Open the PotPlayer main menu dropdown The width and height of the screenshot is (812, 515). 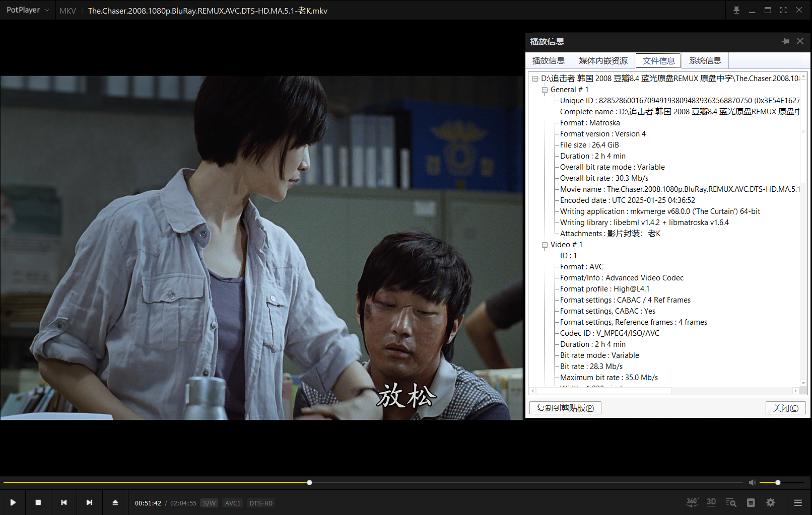28,10
